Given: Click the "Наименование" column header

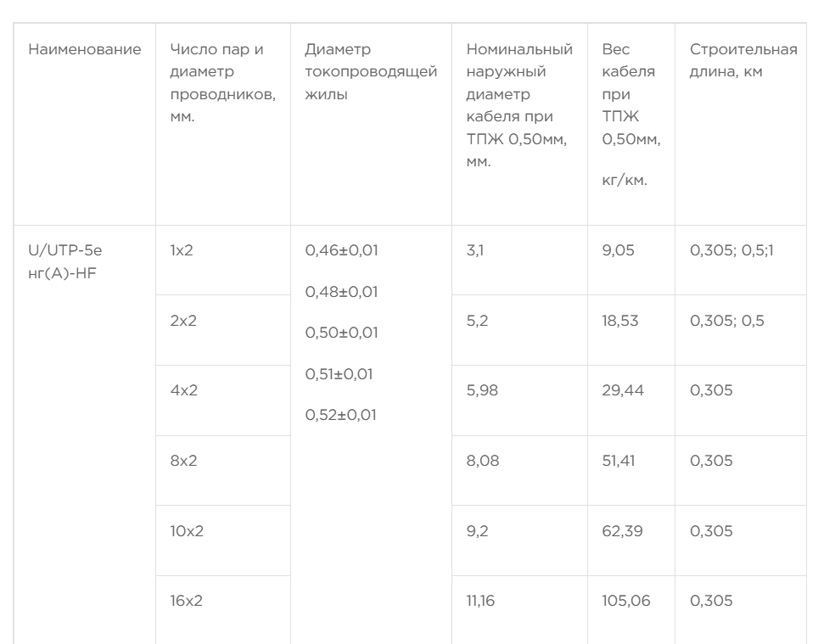Looking at the screenshot, I should pos(84,49).
